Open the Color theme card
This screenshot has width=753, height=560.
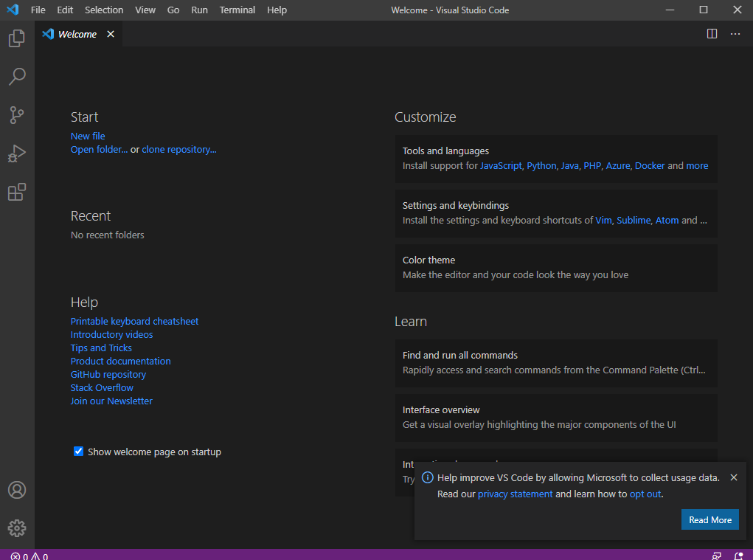click(556, 268)
